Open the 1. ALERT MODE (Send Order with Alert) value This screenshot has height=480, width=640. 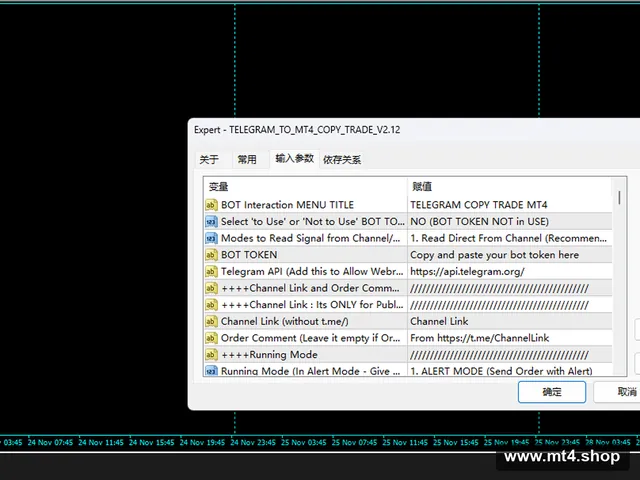[501, 371]
